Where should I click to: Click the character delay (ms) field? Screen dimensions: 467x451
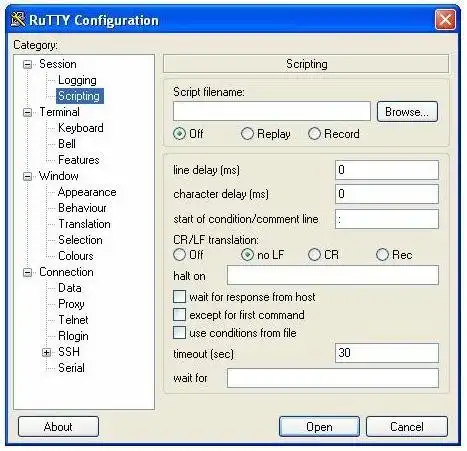(x=387, y=194)
